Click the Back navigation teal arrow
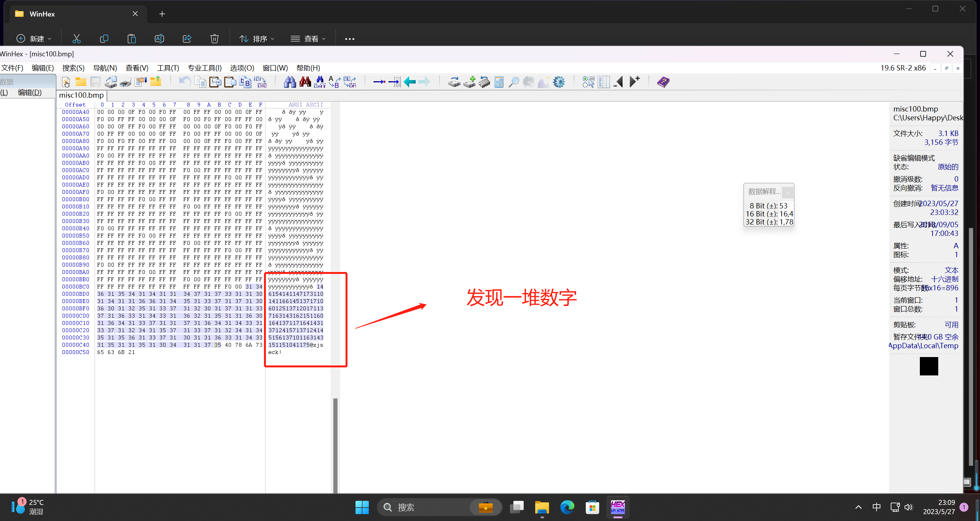Viewport: 980px width, 521px height. (x=410, y=82)
